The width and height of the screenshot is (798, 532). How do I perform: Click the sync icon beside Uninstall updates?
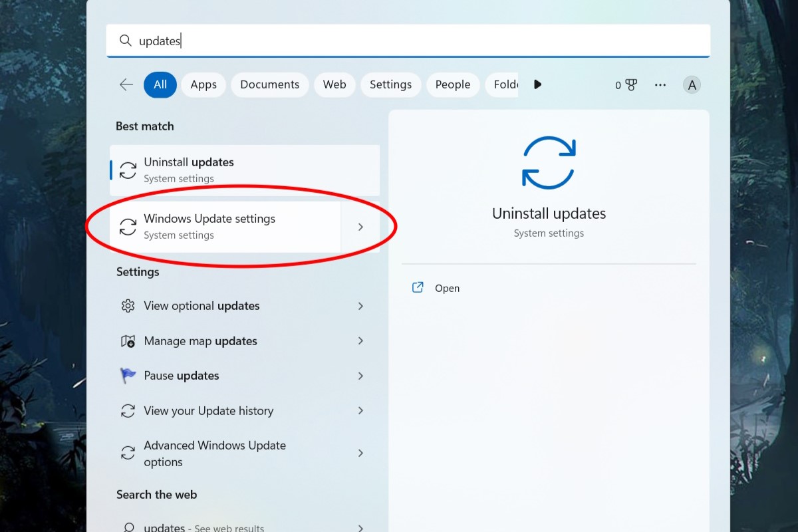tap(128, 170)
